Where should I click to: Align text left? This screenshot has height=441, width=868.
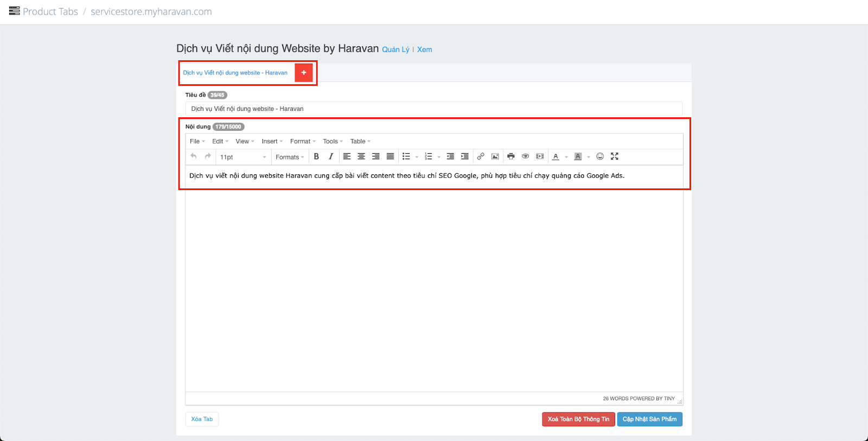click(x=347, y=156)
